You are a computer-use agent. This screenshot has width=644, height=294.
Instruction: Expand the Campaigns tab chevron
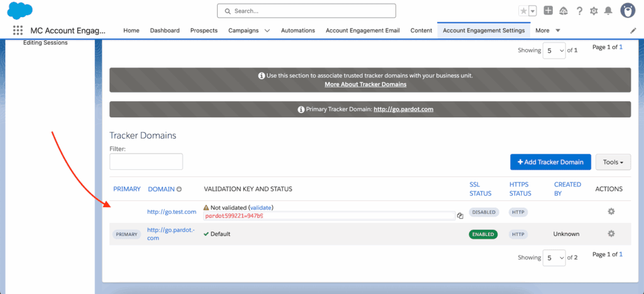267,30
